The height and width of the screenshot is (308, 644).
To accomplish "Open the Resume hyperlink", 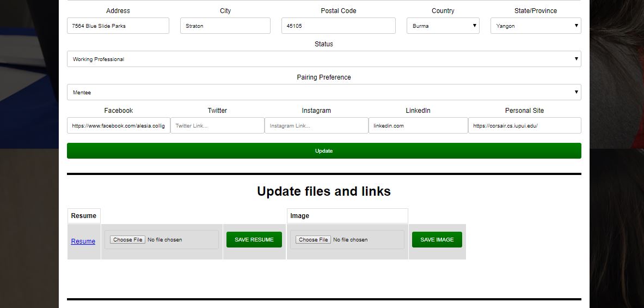I will [x=83, y=241].
